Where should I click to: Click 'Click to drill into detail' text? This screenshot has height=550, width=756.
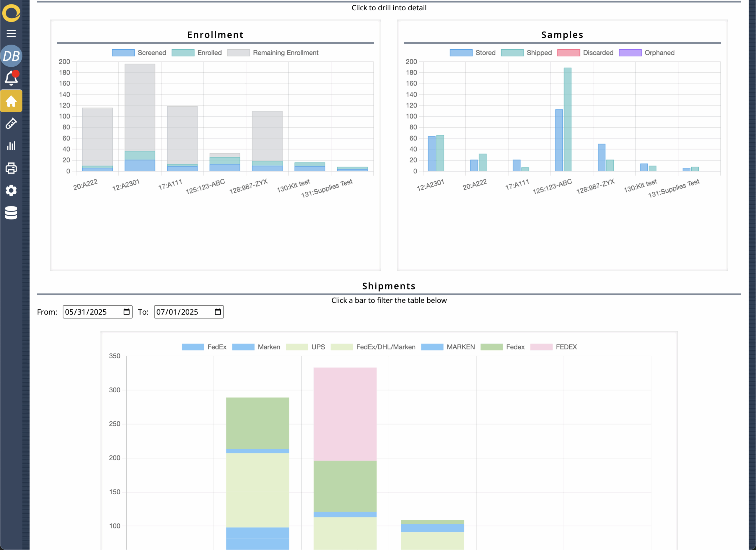coord(389,8)
